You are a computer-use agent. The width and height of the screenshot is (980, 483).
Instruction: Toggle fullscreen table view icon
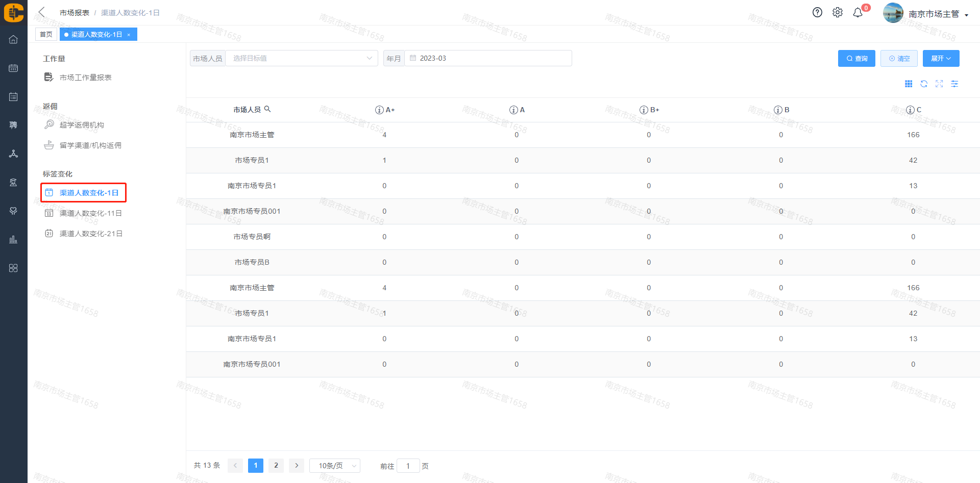(939, 84)
